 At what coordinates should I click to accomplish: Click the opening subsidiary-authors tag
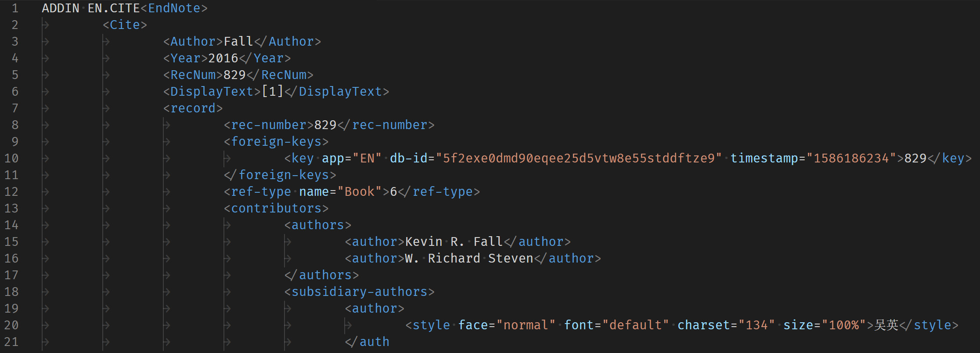360,292
